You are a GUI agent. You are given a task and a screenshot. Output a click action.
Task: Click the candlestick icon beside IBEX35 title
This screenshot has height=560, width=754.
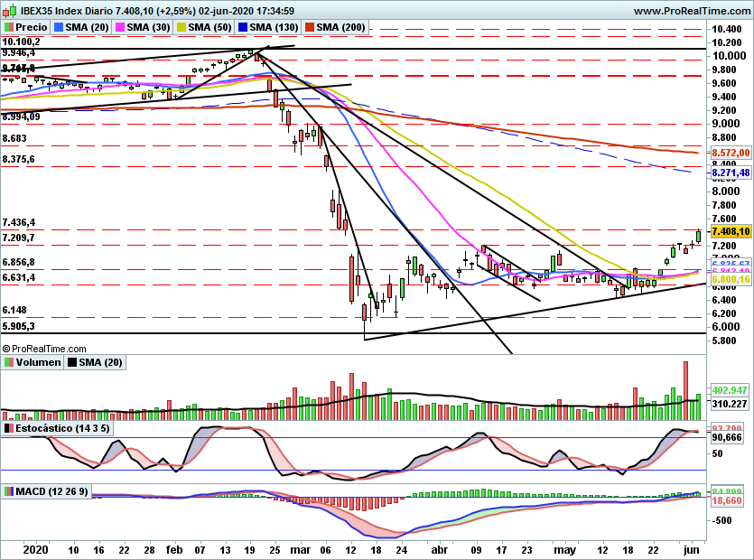[9, 10]
